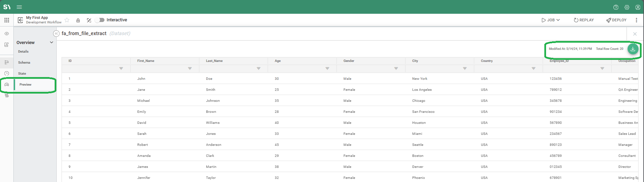Open the help icon in header
The height and width of the screenshot is (182, 644).
616,7
